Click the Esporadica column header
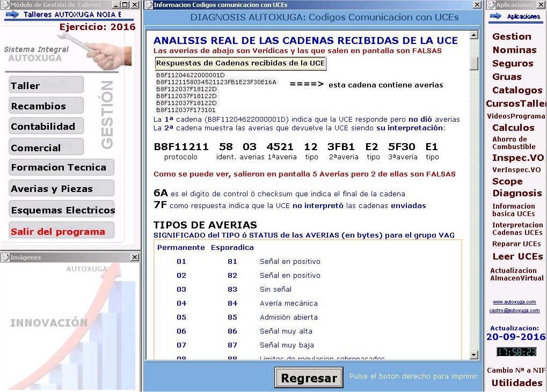Viewport: 547px width, 392px height. tap(232, 247)
